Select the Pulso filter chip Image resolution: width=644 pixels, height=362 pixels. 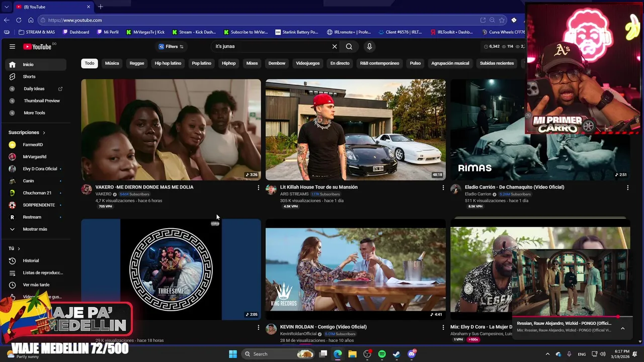415,63
